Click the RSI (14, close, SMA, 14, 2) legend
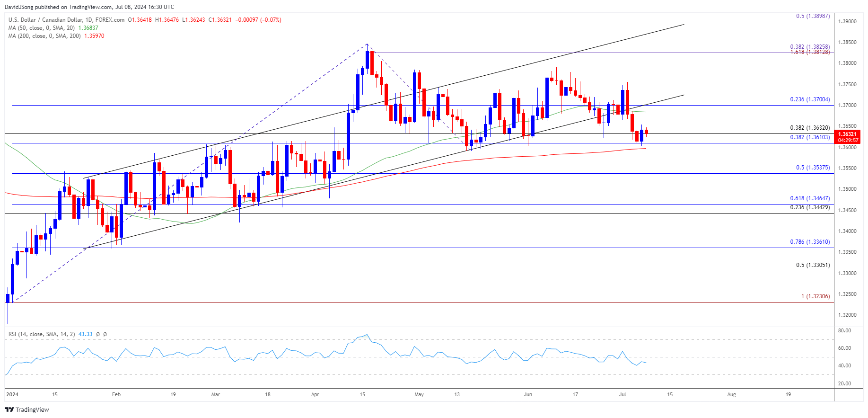This screenshot has width=868, height=418. pos(42,334)
